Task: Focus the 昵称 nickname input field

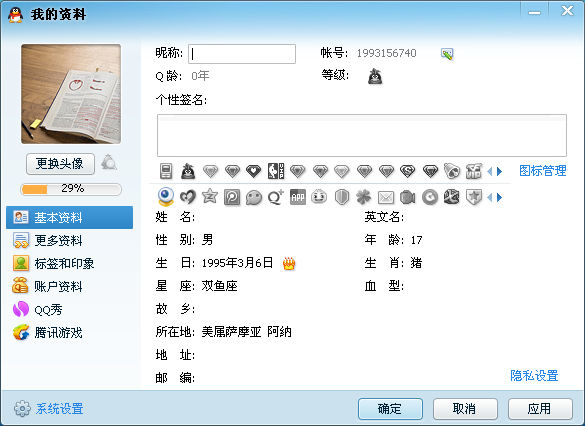Action: (x=242, y=54)
